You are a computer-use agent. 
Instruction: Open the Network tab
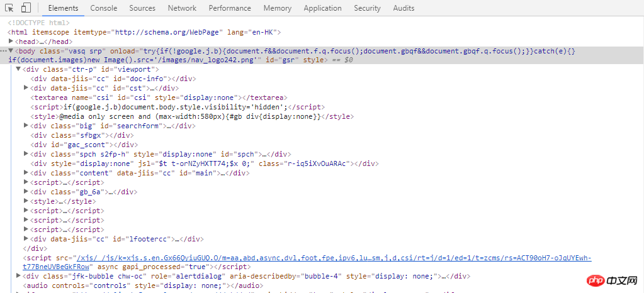point(182,8)
